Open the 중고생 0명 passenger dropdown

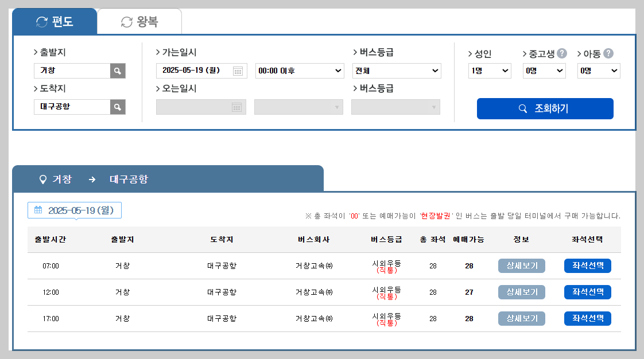tap(544, 71)
